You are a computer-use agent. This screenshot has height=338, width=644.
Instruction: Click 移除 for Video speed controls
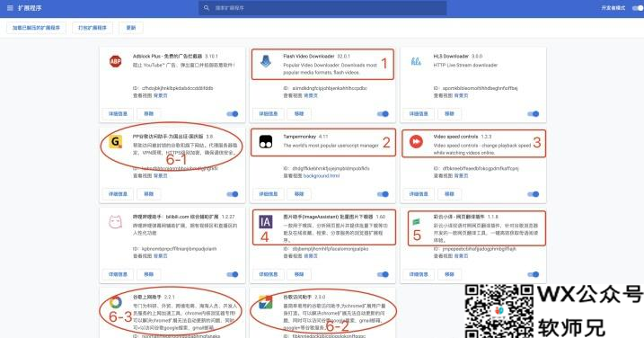[x=449, y=194]
